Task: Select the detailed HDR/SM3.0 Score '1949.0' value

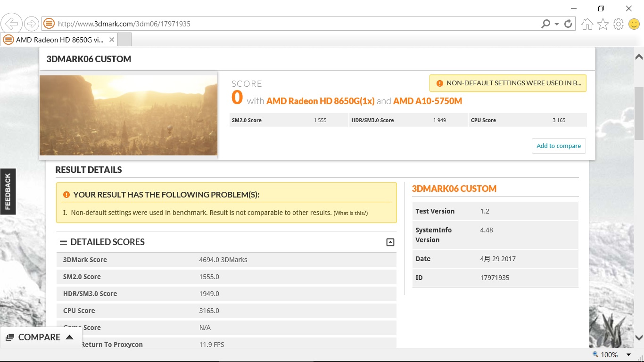Action: (x=209, y=294)
